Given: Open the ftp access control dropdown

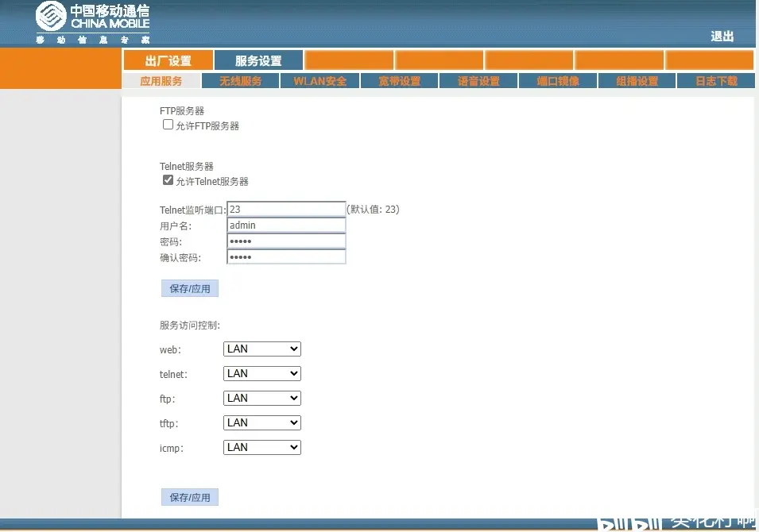Looking at the screenshot, I should point(261,398).
